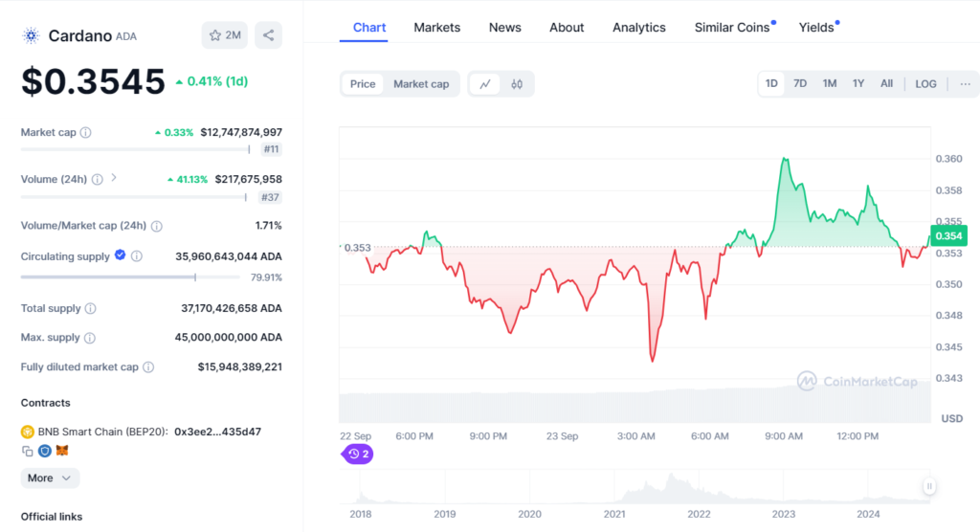Set chart range to 1M
Screen dimensions: 980x532
[830, 84]
